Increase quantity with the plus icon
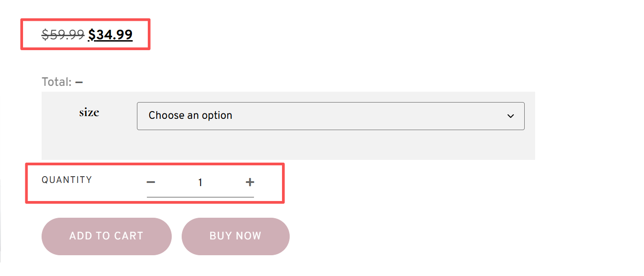644x276 pixels. pyautogui.click(x=250, y=182)
